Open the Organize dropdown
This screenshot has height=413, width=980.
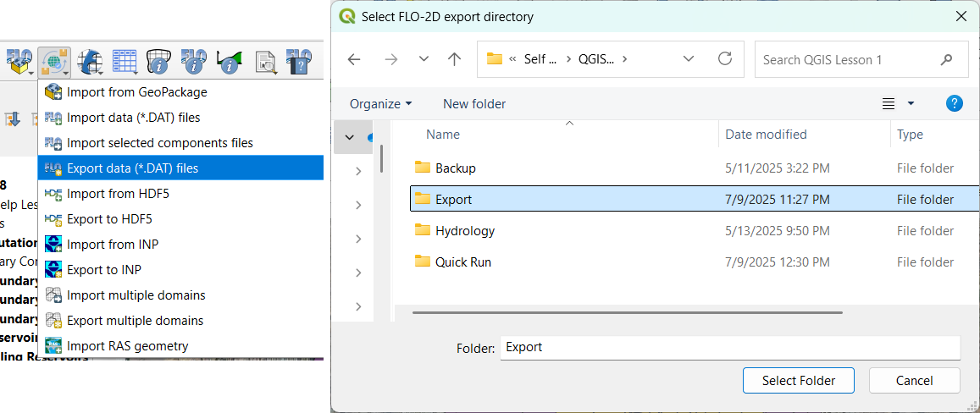[380, 104]
